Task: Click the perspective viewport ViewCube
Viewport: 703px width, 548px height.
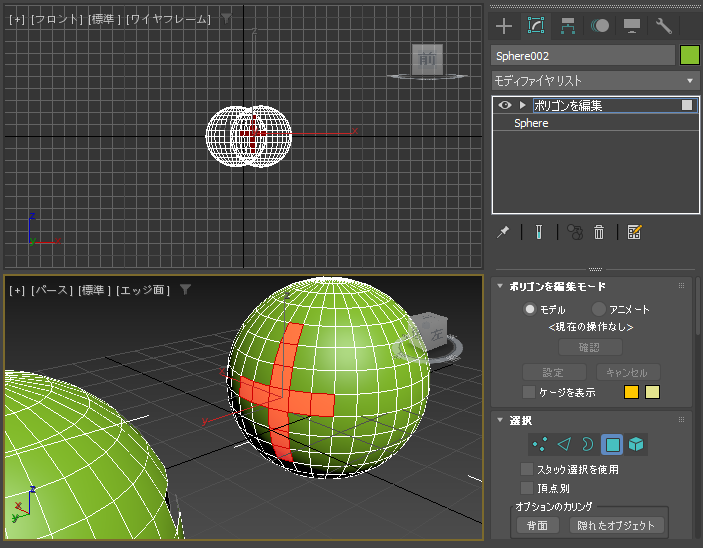Action: 430,332
